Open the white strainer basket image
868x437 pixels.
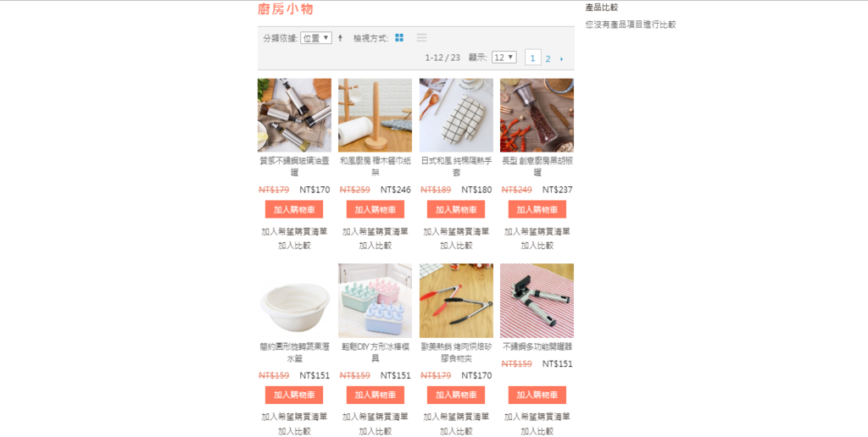294,301
